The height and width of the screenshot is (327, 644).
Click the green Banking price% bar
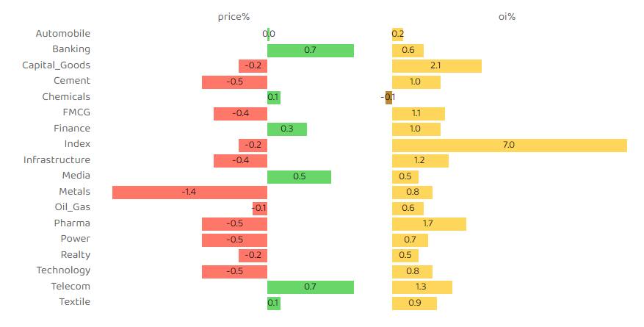[x=310, y=50]
